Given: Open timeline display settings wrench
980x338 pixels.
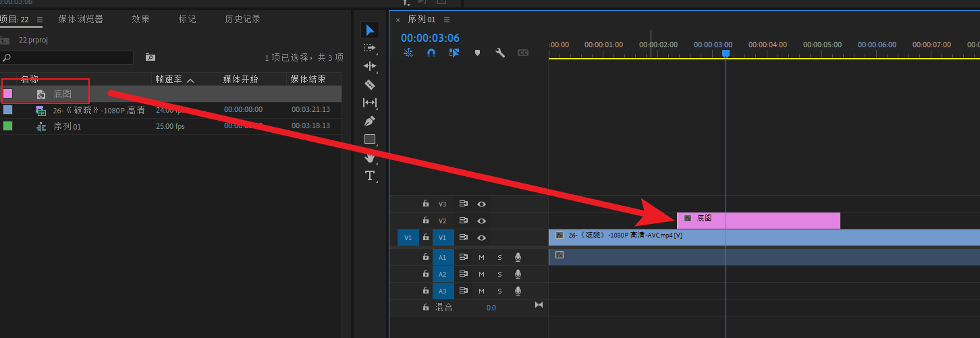Looking at the screenshot, I should click(500, 53).
